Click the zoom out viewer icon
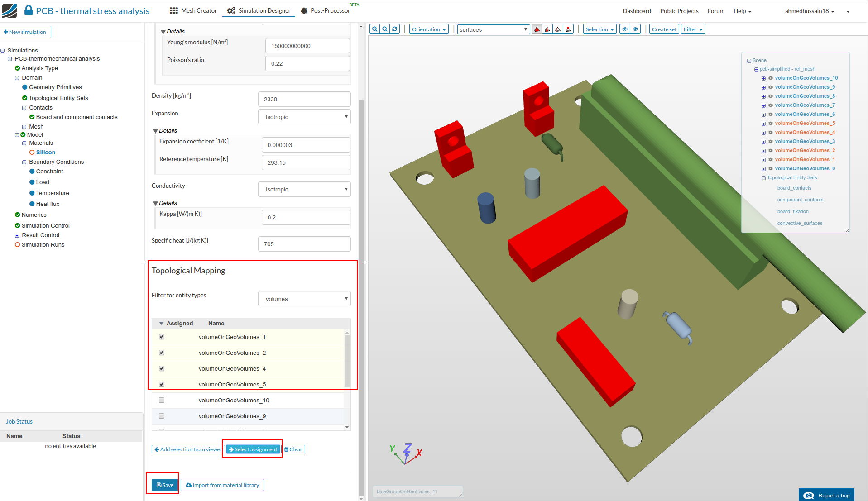This screenshot has height=501, width=868. (x=384, y=29)
